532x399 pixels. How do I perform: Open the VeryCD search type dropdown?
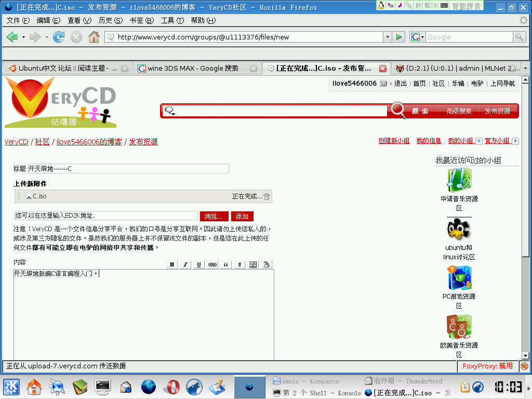pos(169,111)
